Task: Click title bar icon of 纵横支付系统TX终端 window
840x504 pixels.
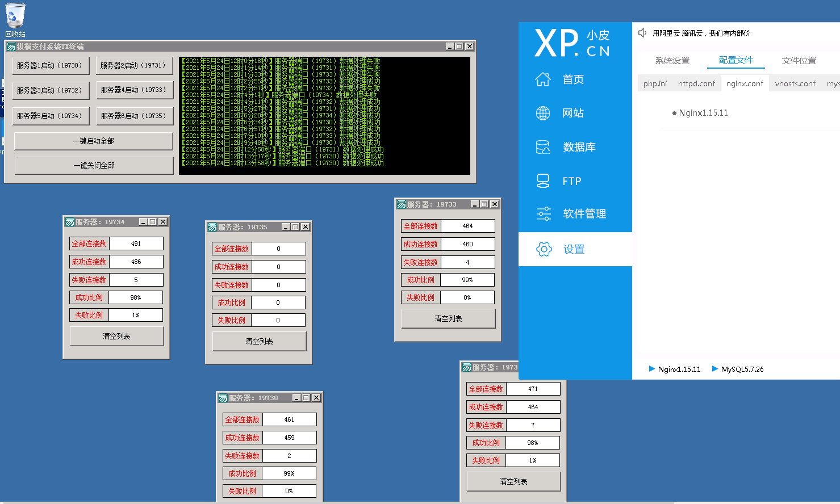Action: 11,47
